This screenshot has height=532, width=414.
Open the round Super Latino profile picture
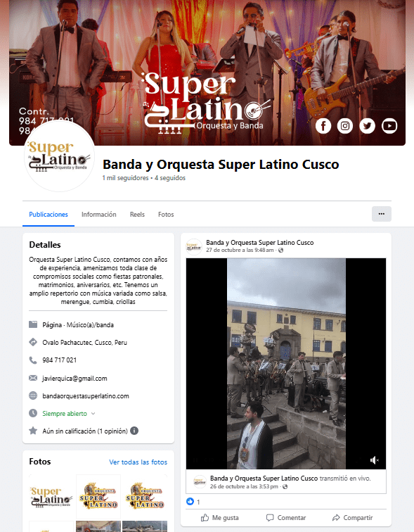pyautogui.click(x=59, y=157)
